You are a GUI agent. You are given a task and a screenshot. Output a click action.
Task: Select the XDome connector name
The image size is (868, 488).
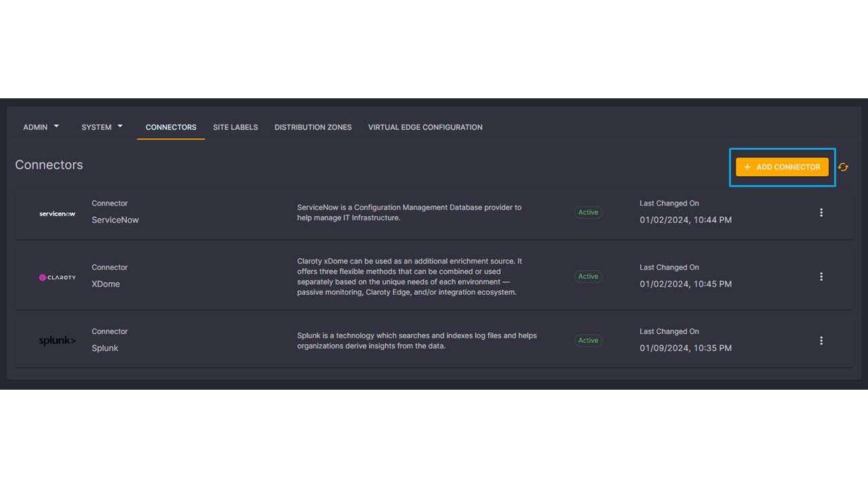(106, 284)
